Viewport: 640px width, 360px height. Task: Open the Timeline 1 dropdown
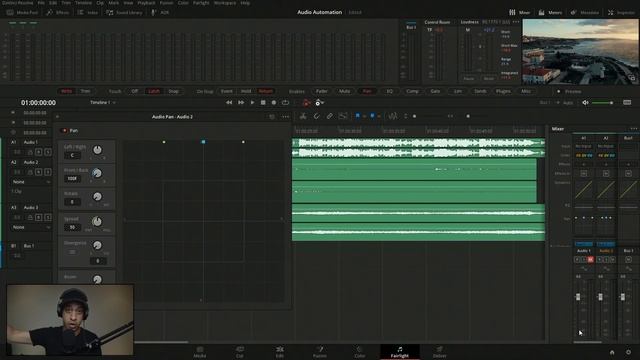pyautogui.click(x=103, y=102)
